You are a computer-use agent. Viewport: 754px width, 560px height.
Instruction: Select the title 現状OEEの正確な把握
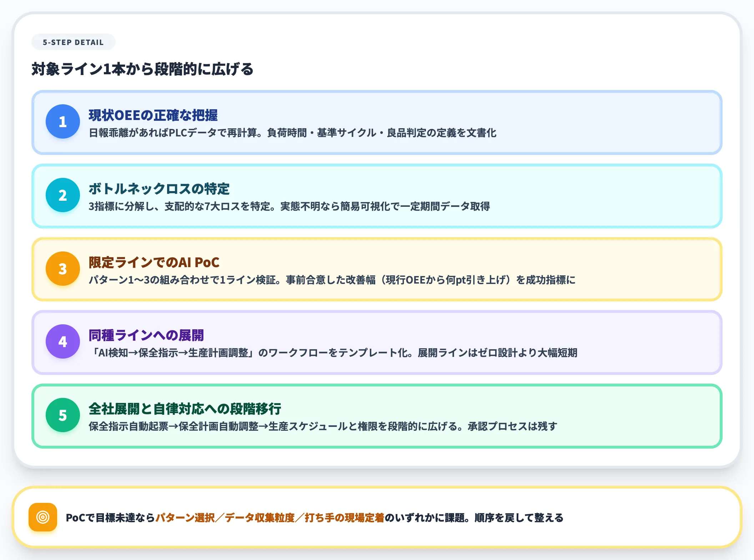tap(153, 115)
